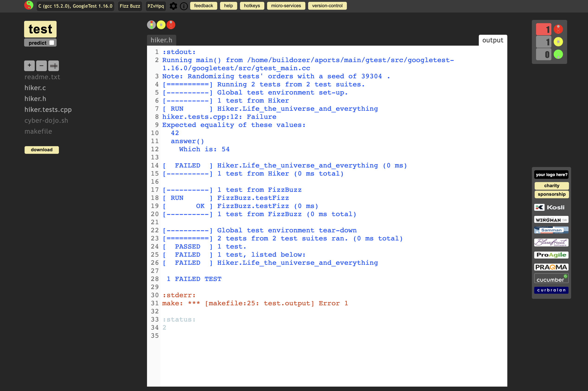Click the minus delete file icon
588x391 pixels.
point(42,66)
